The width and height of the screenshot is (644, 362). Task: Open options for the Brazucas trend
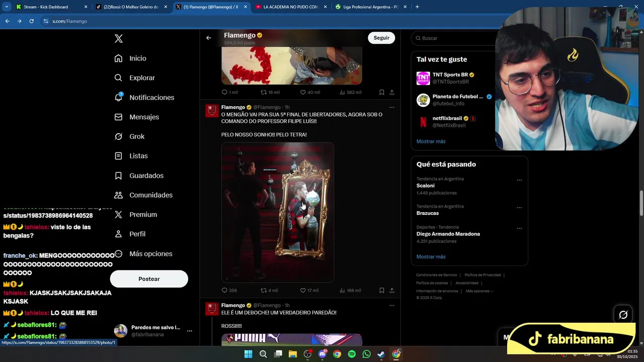point(519,207)
